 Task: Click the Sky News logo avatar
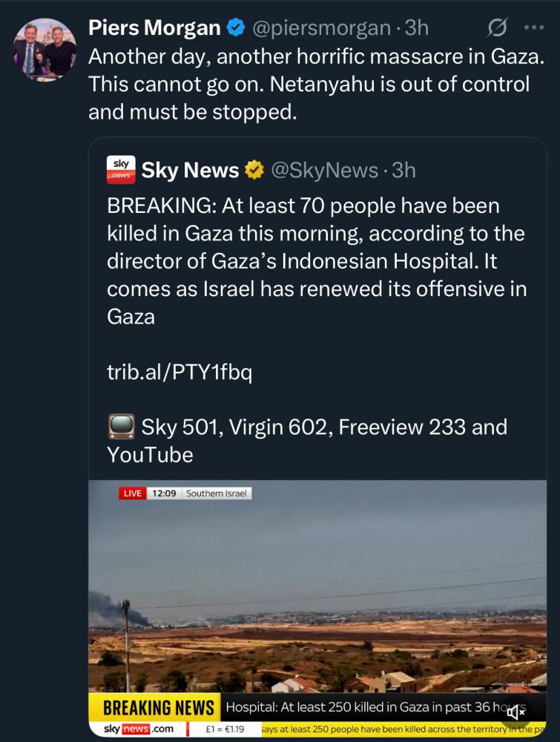click(x=121, y=170)
